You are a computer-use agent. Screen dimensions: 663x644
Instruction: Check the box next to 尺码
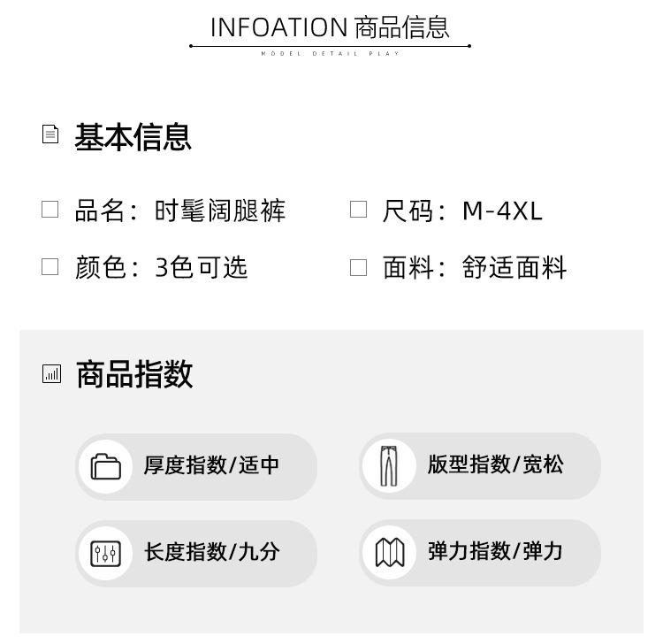point(358,210)
